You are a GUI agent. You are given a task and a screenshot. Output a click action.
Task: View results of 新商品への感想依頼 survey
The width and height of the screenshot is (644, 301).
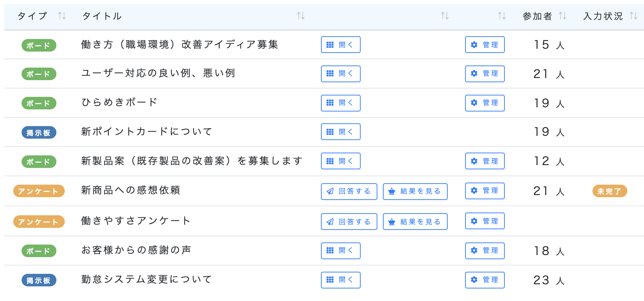(415, 192)
